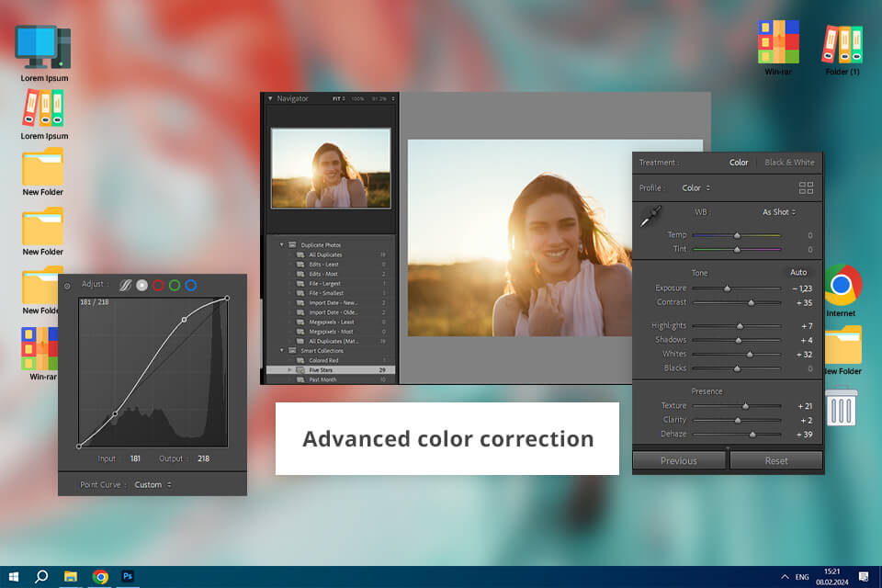Click the targeted adjustment tool in curve panel
Screen dimensions: 882x588
coord(67,286)
